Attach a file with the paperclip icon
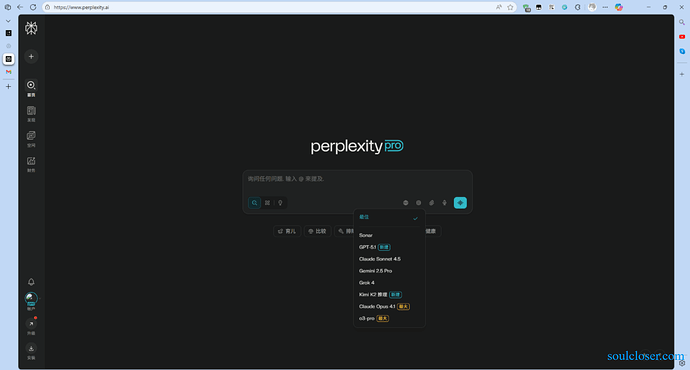This screenshot has width=690, height=370. [x=431, y=203]
